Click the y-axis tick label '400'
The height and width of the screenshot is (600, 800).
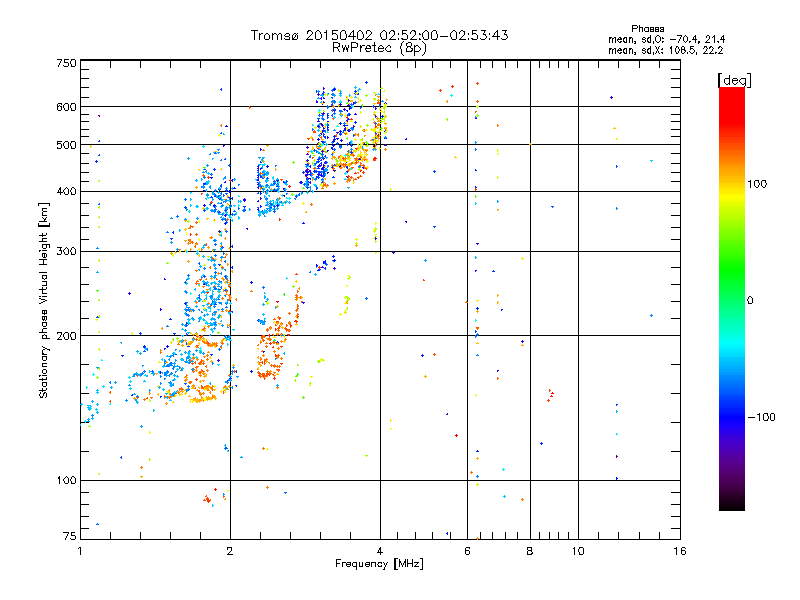[66, 192]
